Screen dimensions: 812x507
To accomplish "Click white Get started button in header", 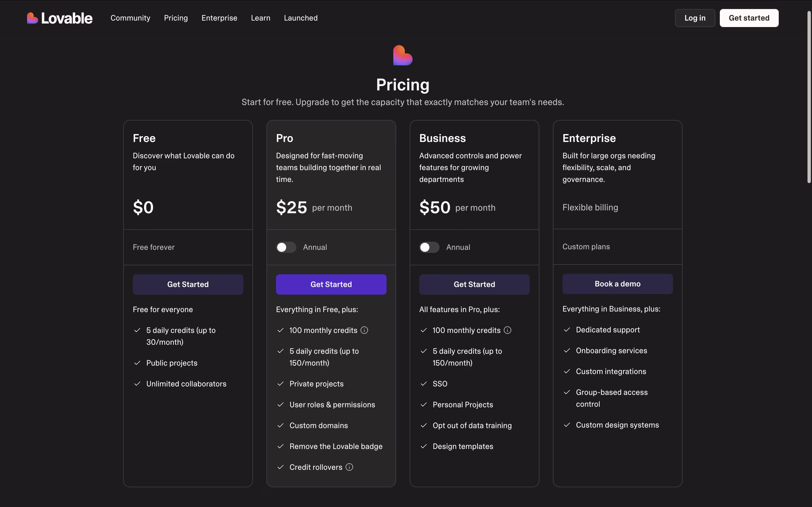I will (x=749, y=18).
